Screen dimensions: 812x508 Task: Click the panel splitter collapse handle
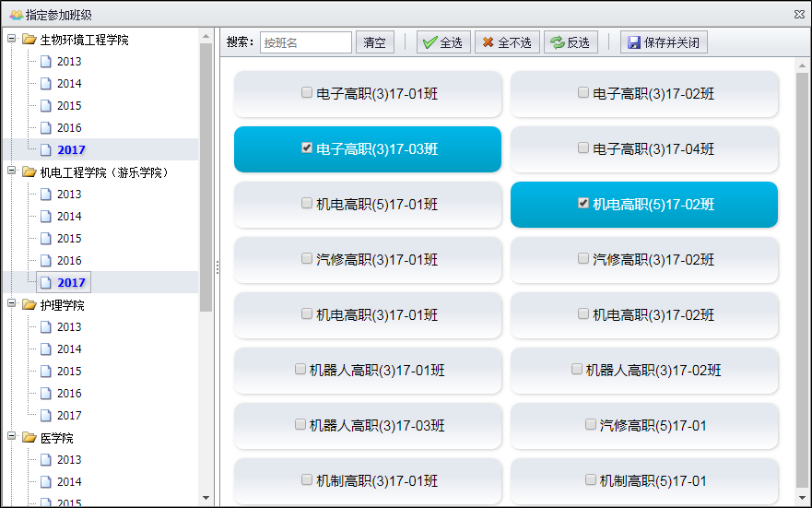(x=217, y=267)
